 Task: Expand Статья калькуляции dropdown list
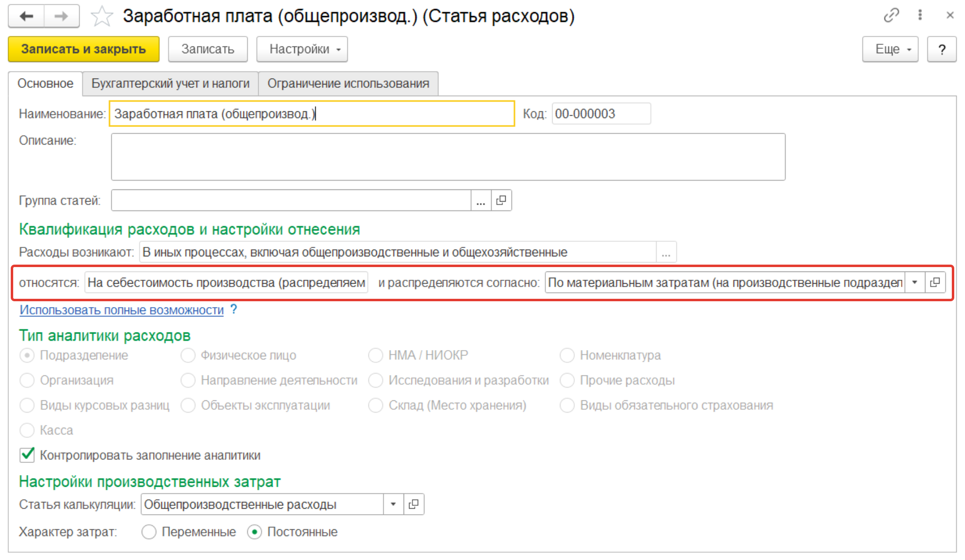(393, 504)
